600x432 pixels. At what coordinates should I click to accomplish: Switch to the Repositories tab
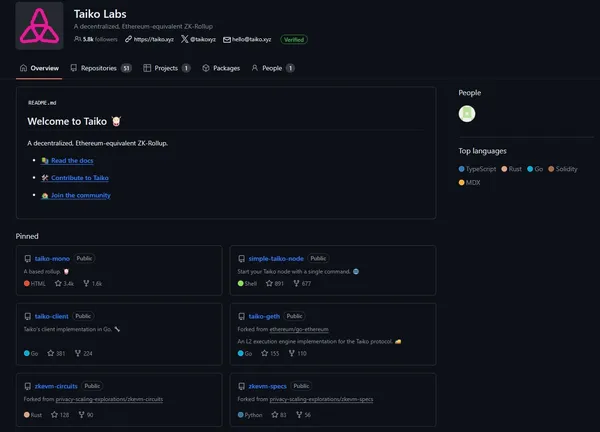point(101,68)
